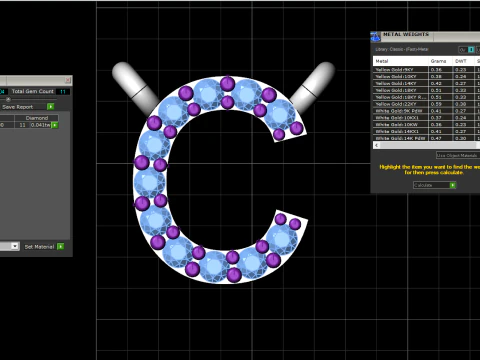The image size is (480, 360).
Task: Select the Yellow Gold 18KY R... row
Action: (x=427, y=97)
